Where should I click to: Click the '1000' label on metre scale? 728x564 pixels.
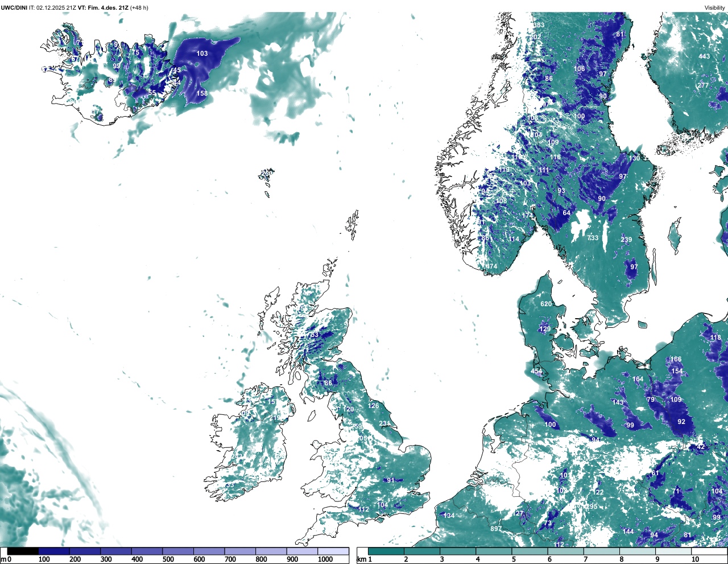325,559
